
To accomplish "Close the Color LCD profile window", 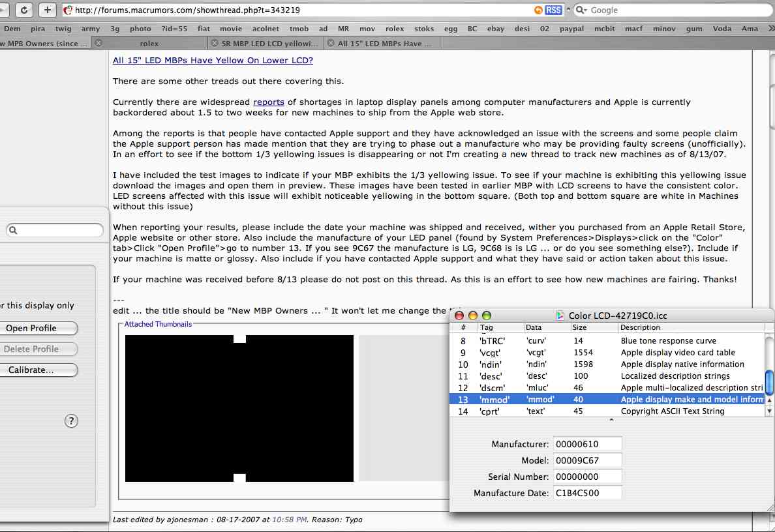I will click(x=459, y=315).
